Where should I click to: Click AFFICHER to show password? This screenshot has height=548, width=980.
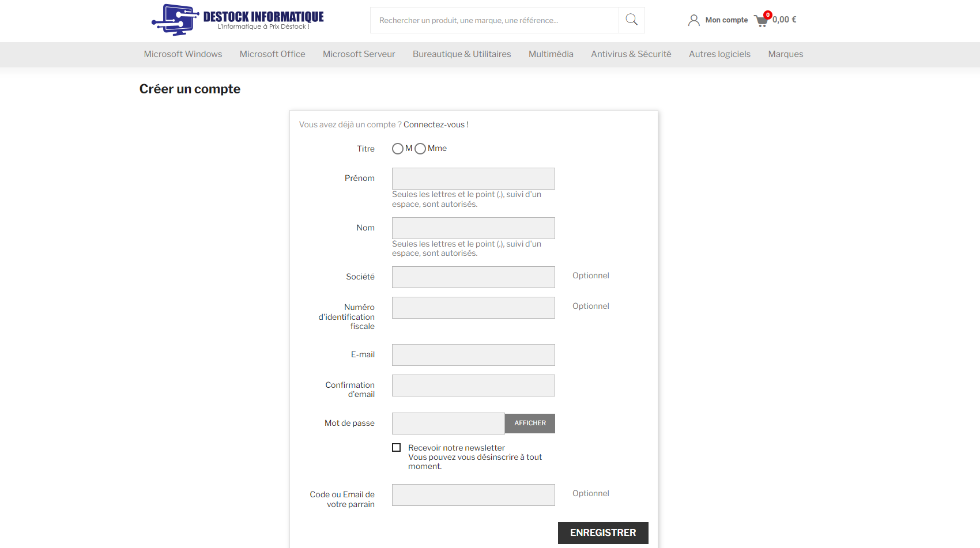click(x=530, y=424)
